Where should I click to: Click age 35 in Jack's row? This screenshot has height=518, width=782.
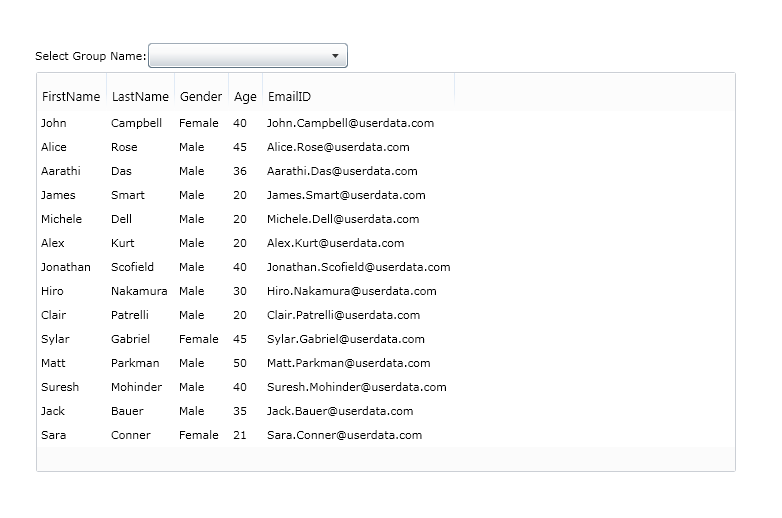pos(239,410)
